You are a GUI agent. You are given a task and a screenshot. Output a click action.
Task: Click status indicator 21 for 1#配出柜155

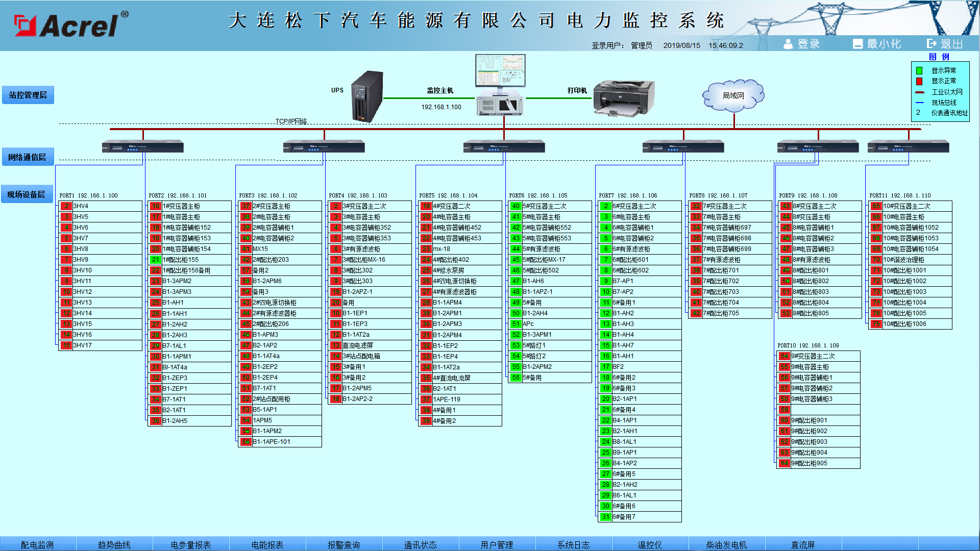[156, 260]
